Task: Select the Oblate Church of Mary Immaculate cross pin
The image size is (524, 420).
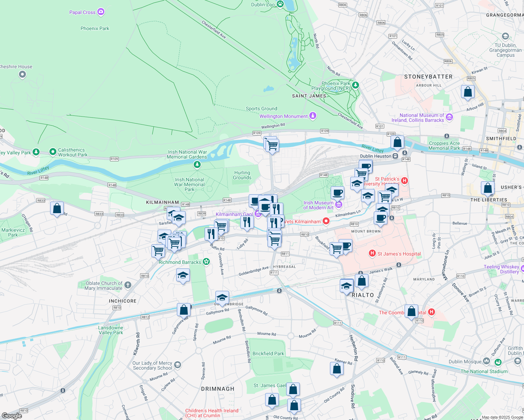Action: click(128, 285)
